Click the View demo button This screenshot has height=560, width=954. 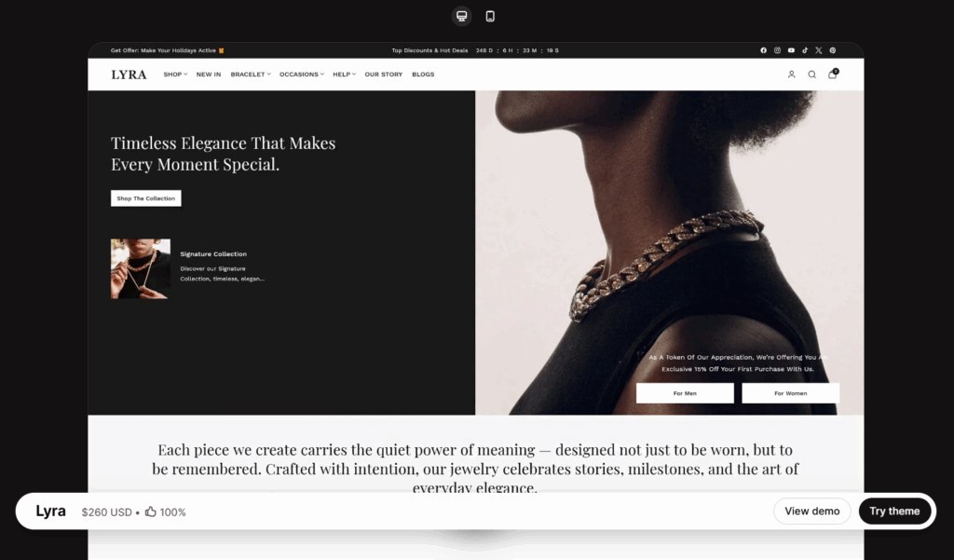click(811, 511)
